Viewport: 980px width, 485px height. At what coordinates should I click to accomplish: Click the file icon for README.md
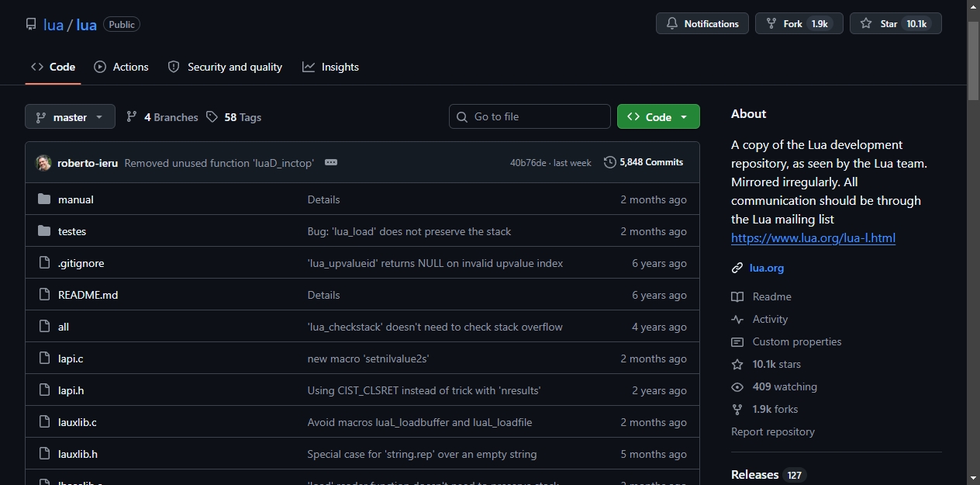[x=44, y=295]
